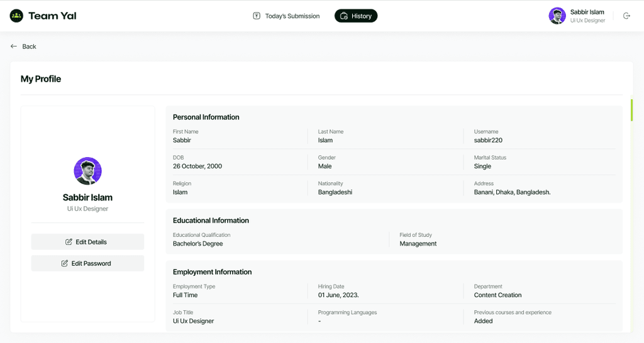Click the Team Yal logo icon

(x=16, y=16)
